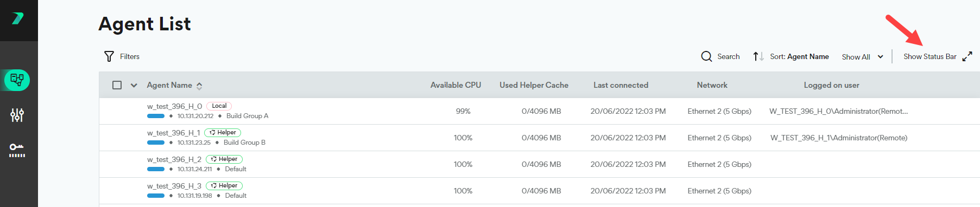Open agent w_test_396_H_0
Viewport: 980px width, 207px height.
coord(174,106)
